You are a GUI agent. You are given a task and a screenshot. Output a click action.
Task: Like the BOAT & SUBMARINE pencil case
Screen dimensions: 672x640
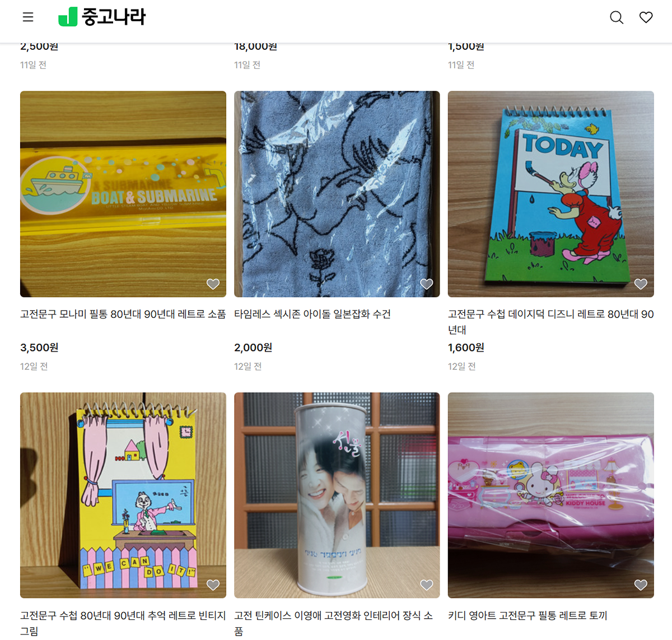click(213, 284)
